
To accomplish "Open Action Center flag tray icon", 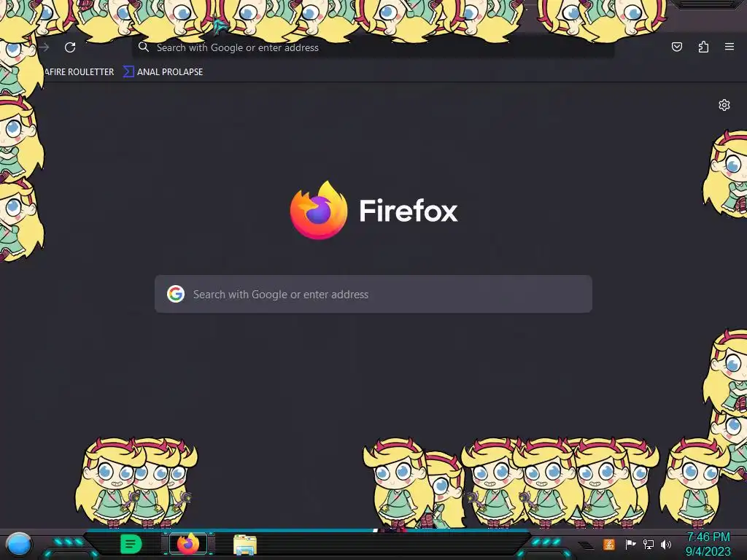I will (630, 544).
